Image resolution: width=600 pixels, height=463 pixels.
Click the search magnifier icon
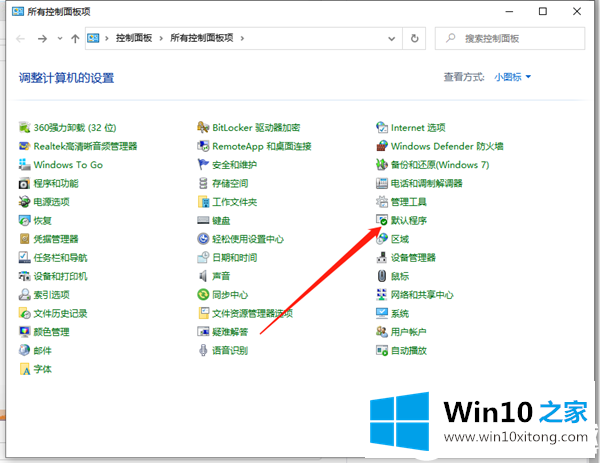(451, 38)
